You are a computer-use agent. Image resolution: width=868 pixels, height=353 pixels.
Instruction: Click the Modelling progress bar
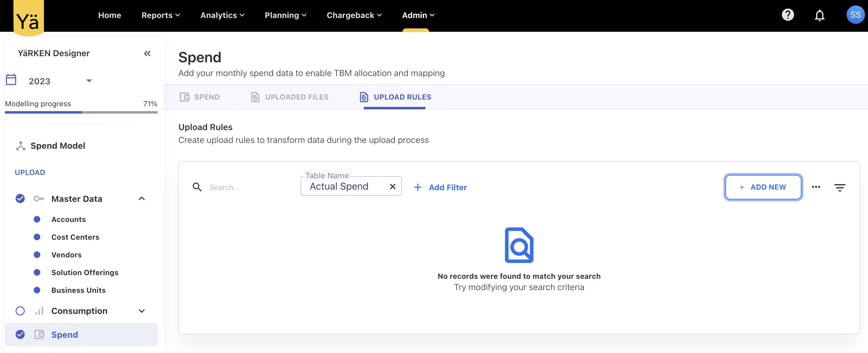click(x=81, y=112)
